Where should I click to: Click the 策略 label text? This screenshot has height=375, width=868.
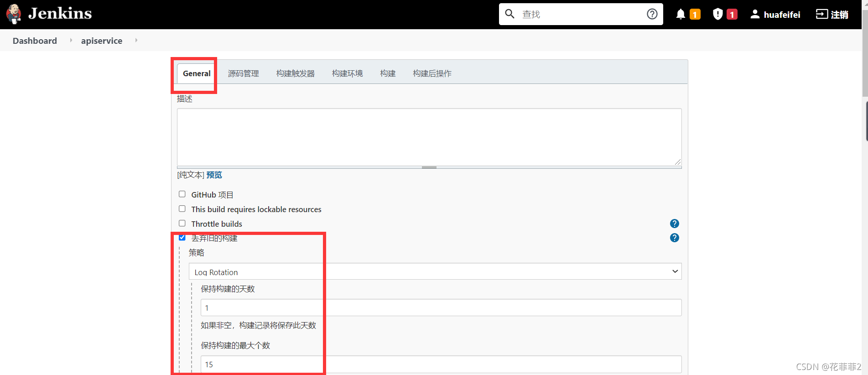[197, 253]
